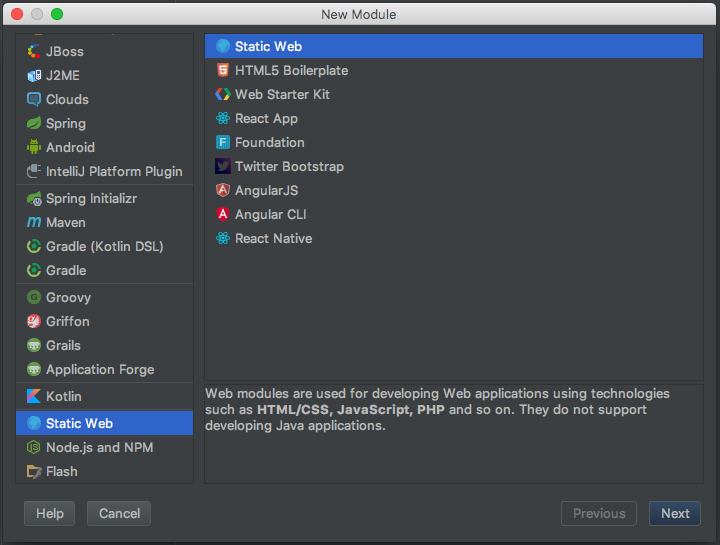Screen dimensions: 720x545
Task: Select Spring module type
Action: [x=105, y=123]
